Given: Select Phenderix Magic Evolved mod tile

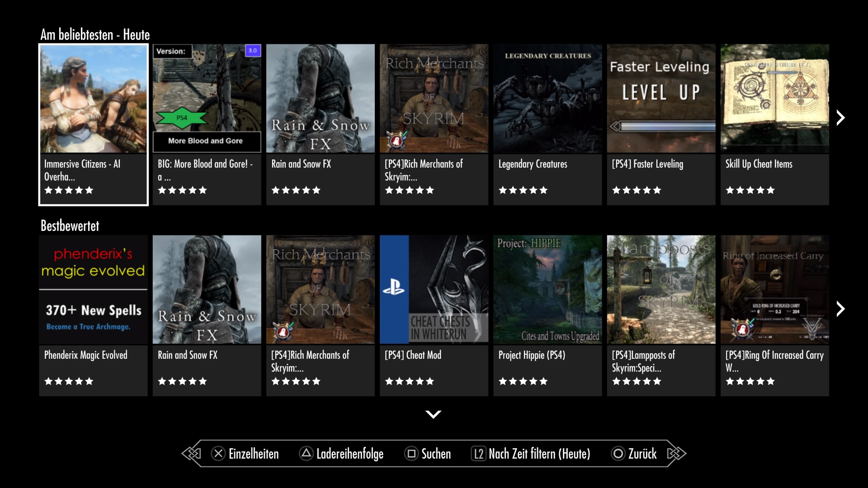Looking at the screenshot, I should [x=93, y=315].
